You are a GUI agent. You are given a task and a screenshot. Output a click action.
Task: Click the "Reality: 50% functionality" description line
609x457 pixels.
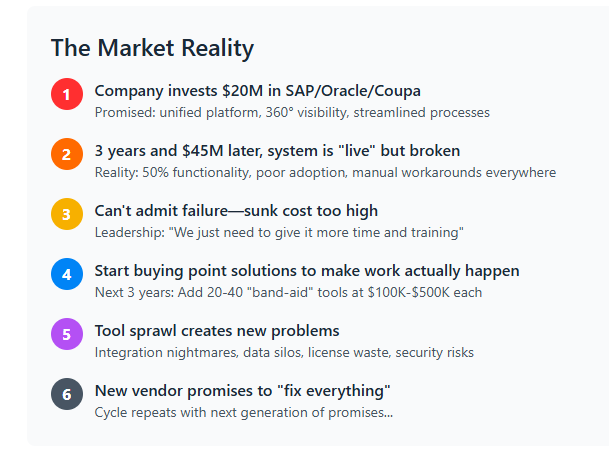click(325, 173)
